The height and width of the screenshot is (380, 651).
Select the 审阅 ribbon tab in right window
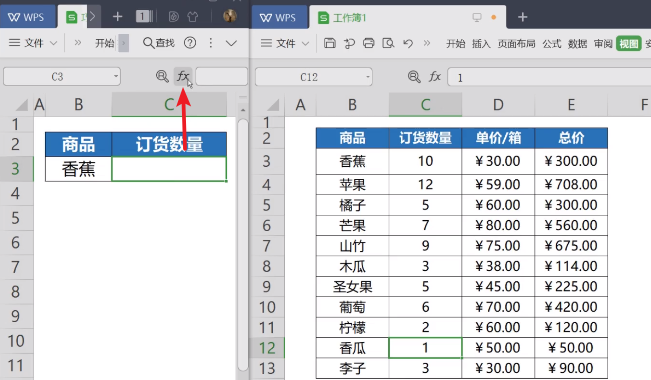click(x=603, y=44)
